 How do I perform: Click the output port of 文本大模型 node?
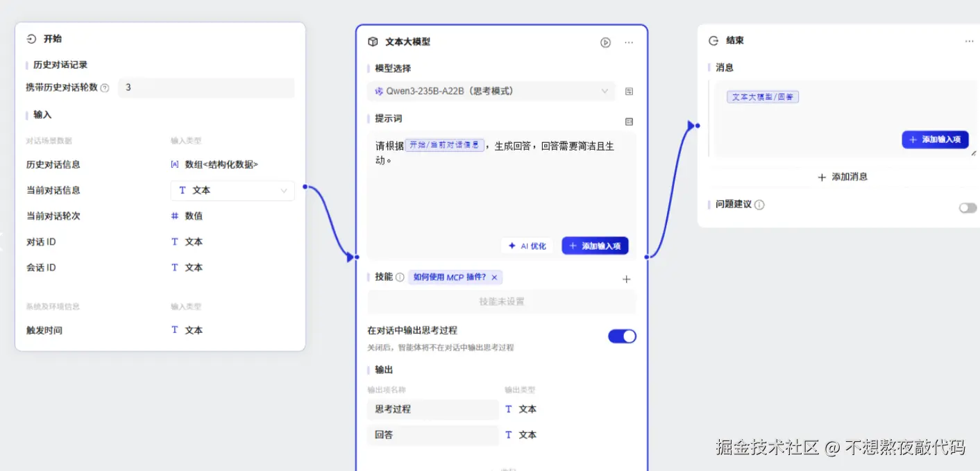pyautogui.click(x=647, y=257)
